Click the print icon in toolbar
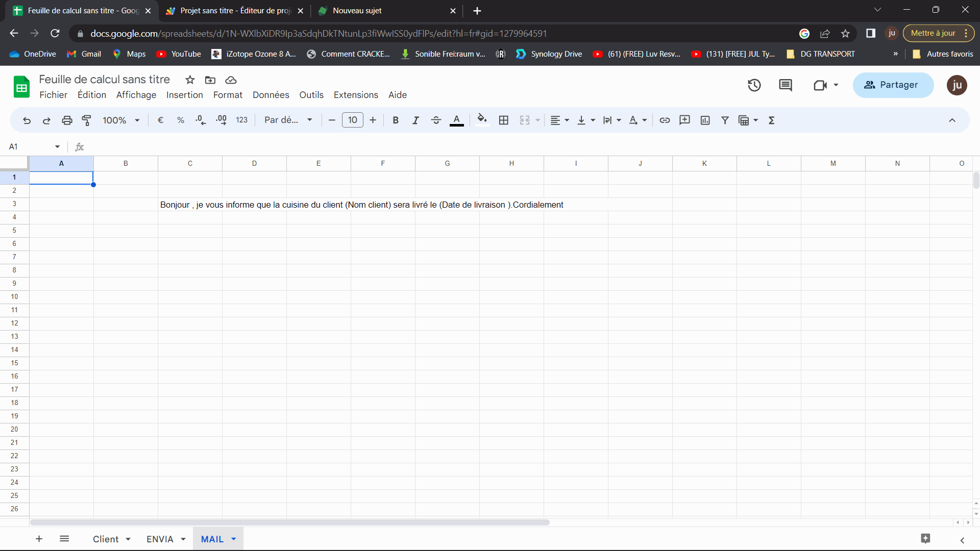The height and width of the screenshot is (551, 980). click(x=67, y=120)
